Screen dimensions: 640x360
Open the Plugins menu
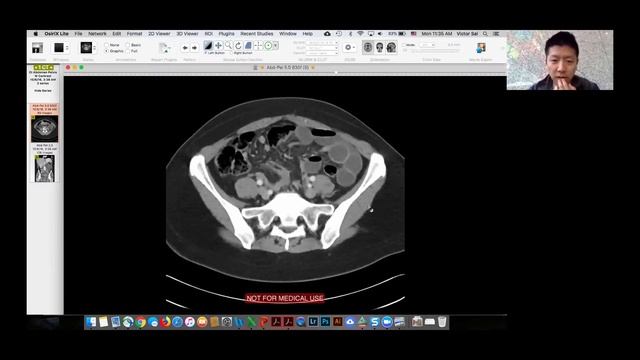tap(227, 34)
